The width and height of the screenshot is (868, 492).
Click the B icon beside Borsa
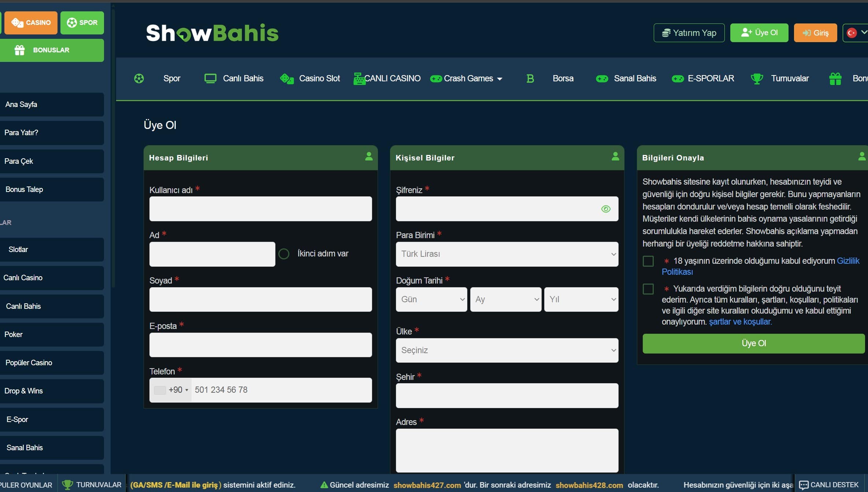tap(530, 78)
